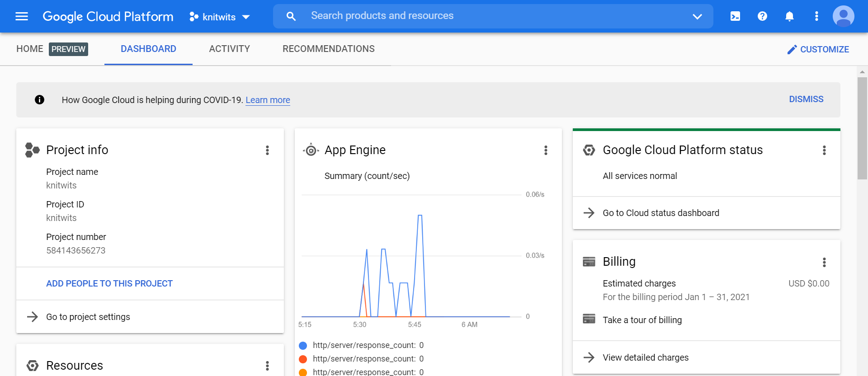Open Resources card options menu

pyautogui.click(x=267, y=365)
